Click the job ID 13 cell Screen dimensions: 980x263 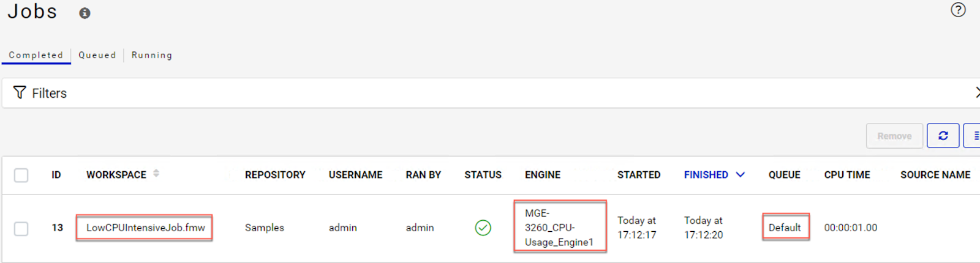[x=58, y=228]
